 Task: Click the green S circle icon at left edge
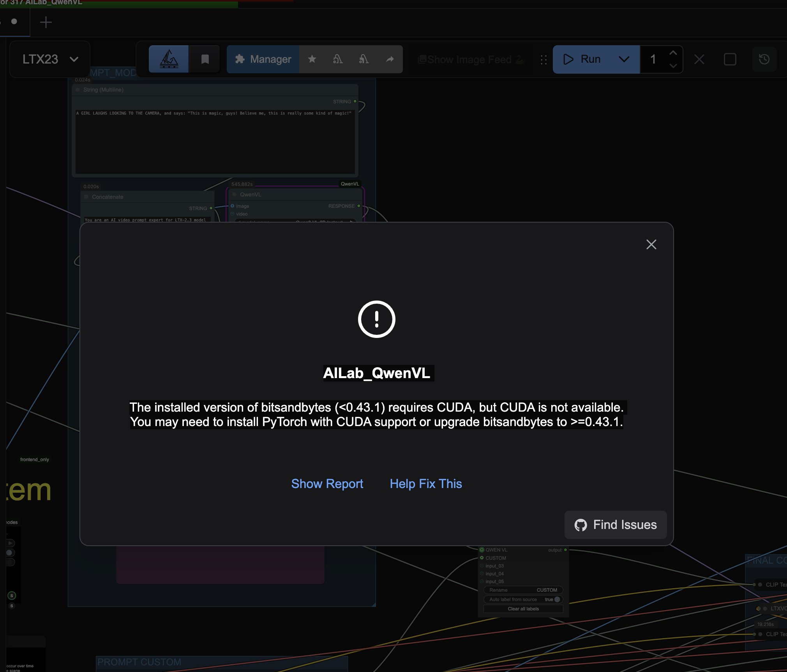12,596
